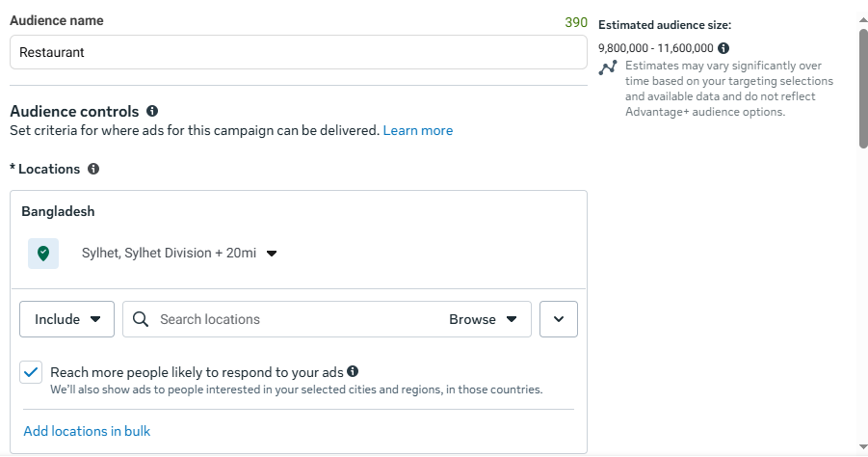Click the trend graph icon near Estimates
Screen dimensions: 868x457
point(608,67)
